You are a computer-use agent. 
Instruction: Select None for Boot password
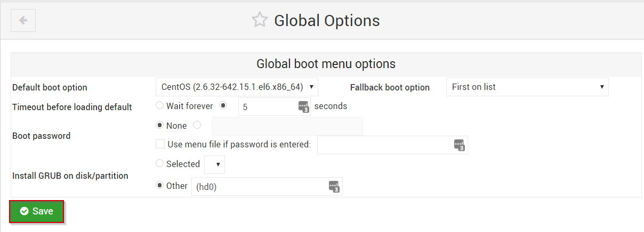(159, 125)
